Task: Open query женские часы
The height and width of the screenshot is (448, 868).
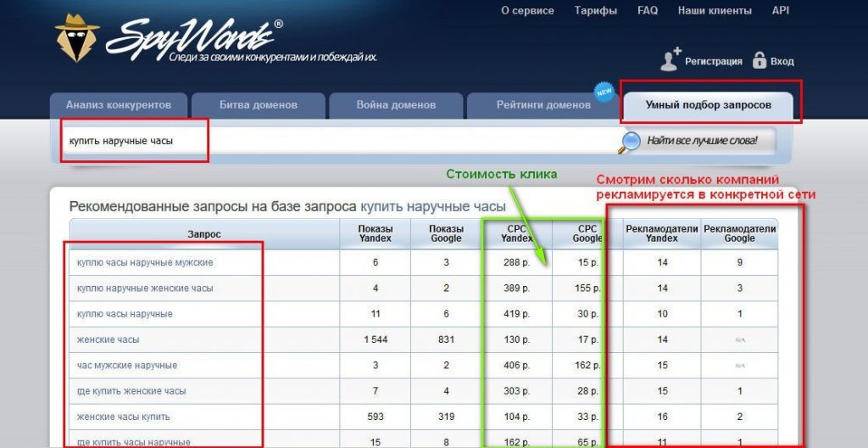Action: (x=108, y=340)
